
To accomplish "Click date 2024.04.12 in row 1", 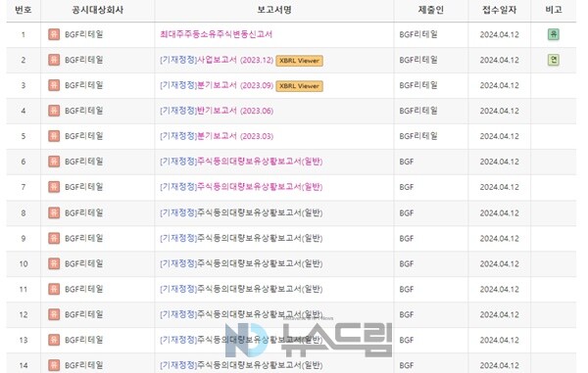I will click(x=500, y=35).
